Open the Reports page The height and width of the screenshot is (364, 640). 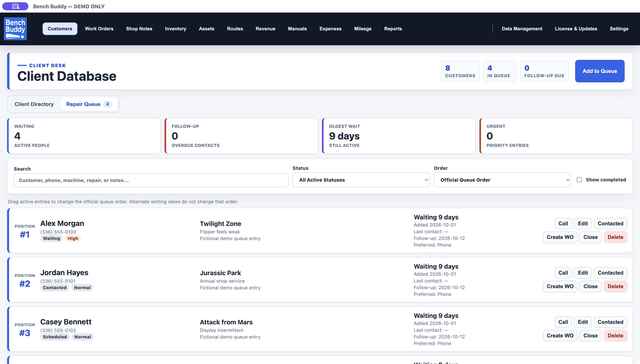coord(393,29)
